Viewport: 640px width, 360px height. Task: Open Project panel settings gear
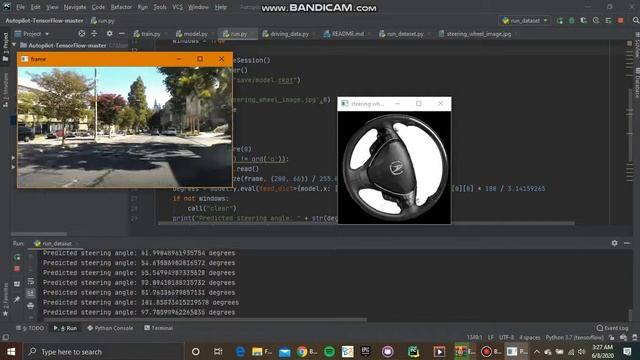(x=109, y=33)
